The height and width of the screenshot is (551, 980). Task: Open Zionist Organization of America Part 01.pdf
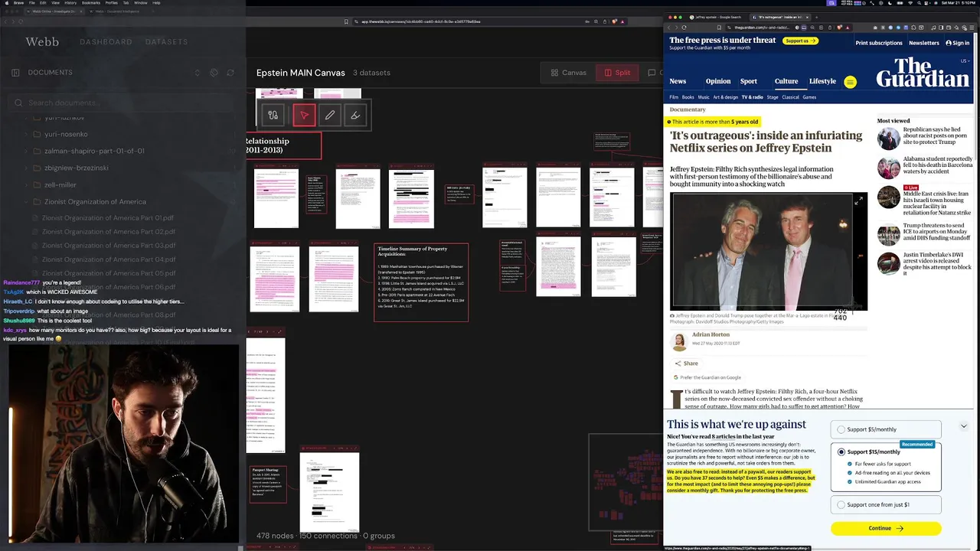(x=108, y=218)
